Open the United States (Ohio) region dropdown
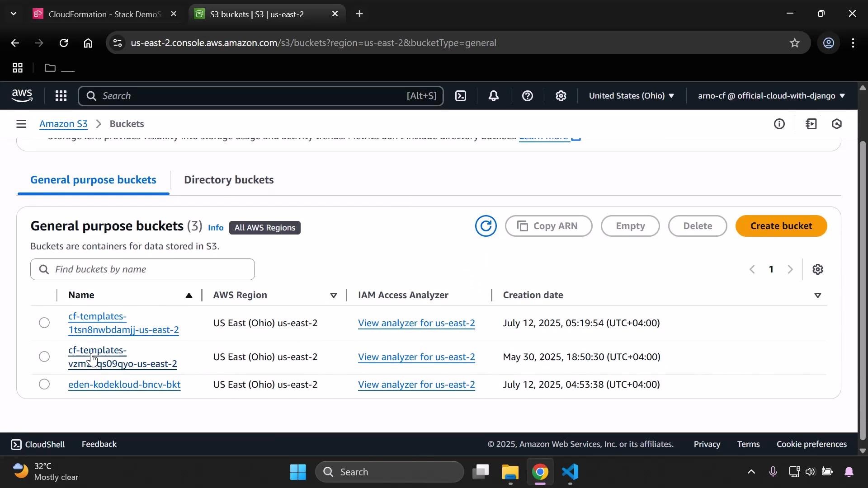Screen dimensions: 868x488 (x=632, y=96)
